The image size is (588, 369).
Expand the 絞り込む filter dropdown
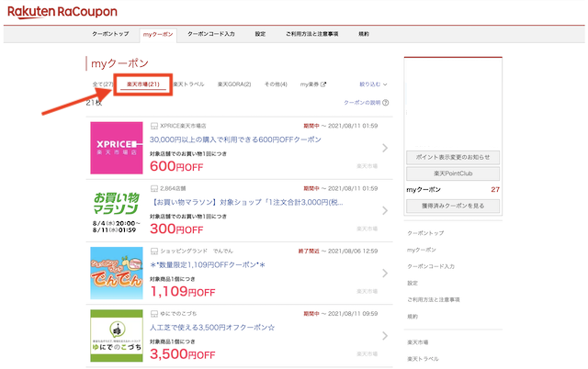click(373, 84)
